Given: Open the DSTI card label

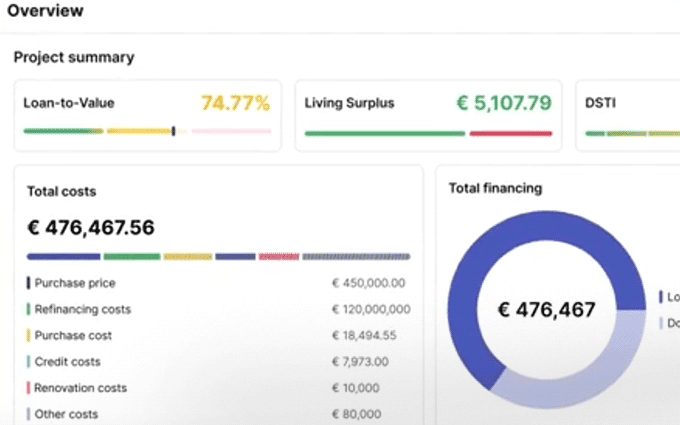Looking at the screenshot, I should (x=600, y=103).
